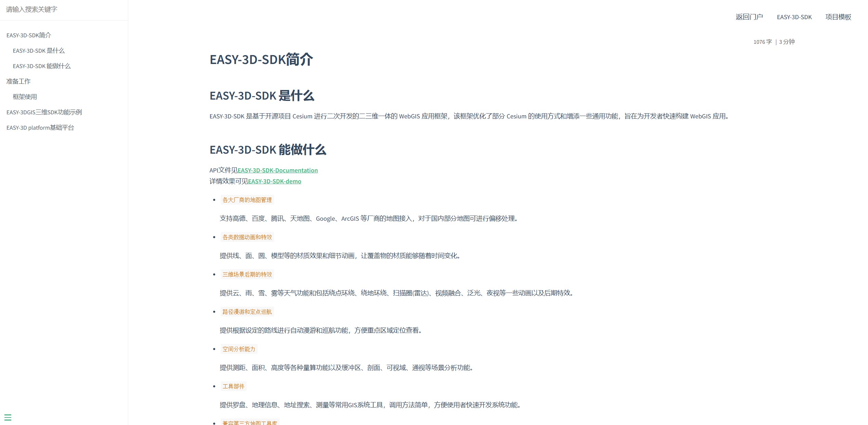Click the EASY-3D-SDK 是什么 heading
This screenshot has width=868, height=425.
[x=262, y=95]
